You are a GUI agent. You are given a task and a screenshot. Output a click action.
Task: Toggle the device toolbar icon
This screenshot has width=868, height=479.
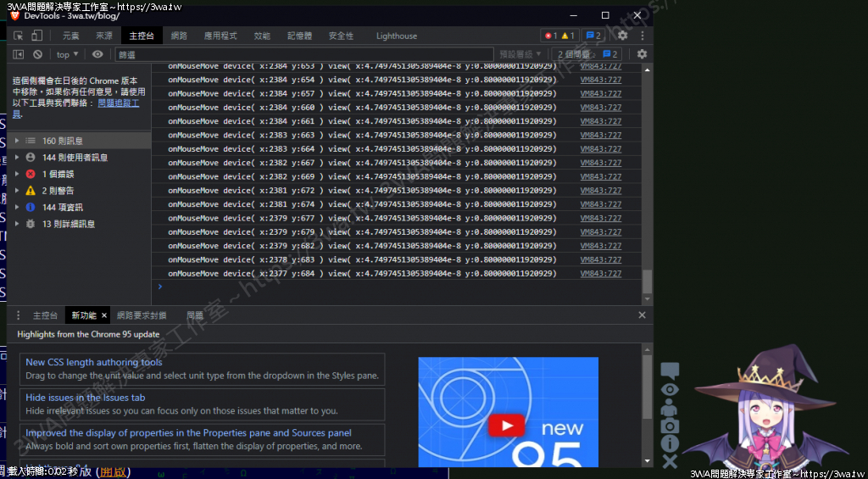pos(36,36)
